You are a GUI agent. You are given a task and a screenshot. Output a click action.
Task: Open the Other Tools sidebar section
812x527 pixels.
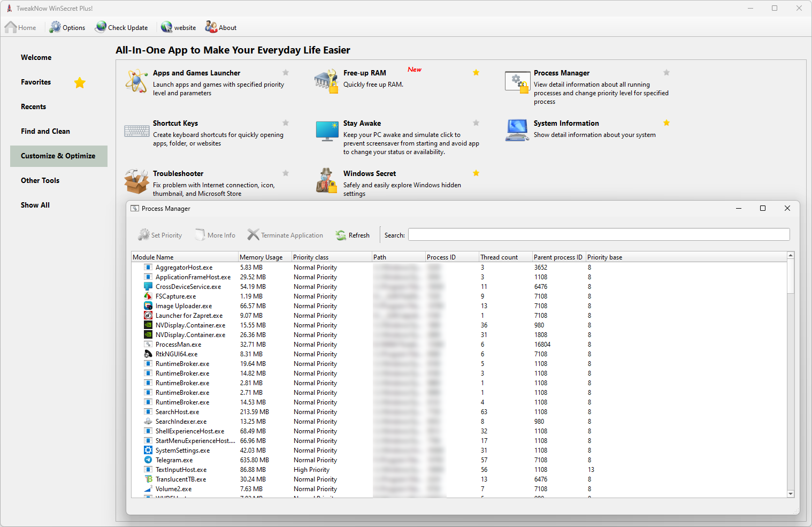click(x=40, y=181)
